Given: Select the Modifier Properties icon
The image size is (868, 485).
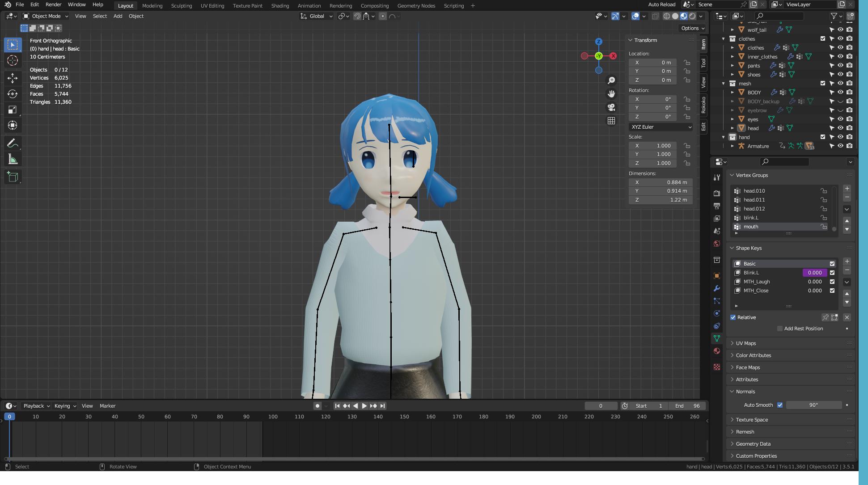Looking at the screenshot, I should (718, 287).
